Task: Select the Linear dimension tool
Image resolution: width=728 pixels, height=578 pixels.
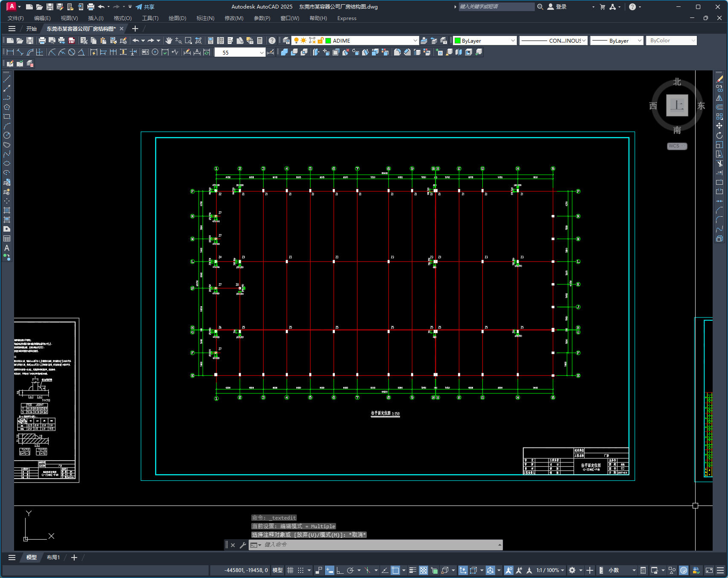Action: (x=10, y=52)
